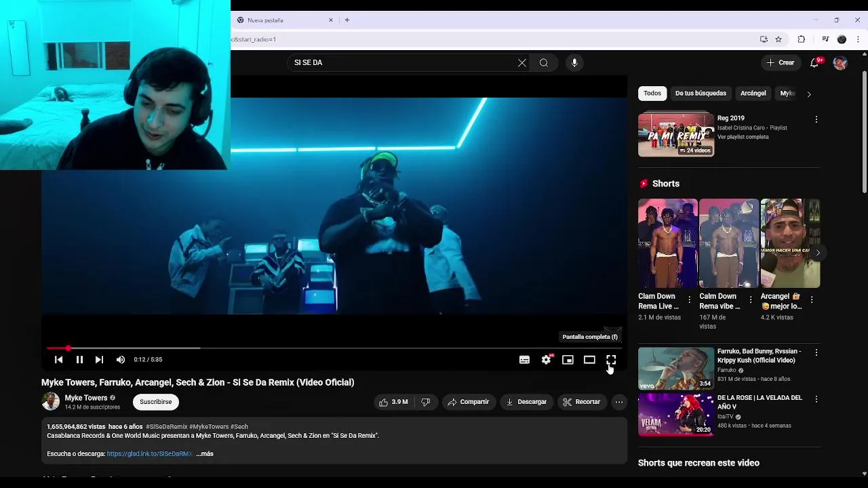
Task: Select the Todos filter chip
Action: tap(652, 94)
